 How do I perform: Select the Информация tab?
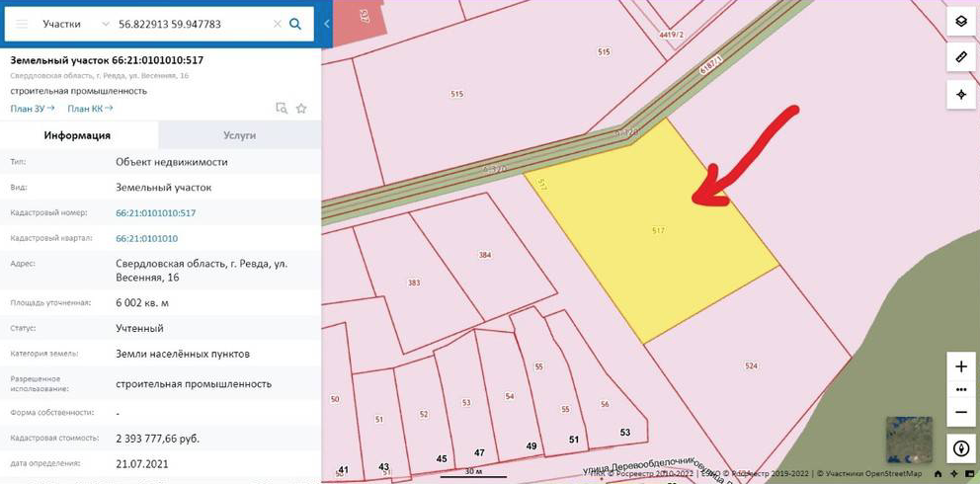coord(77,135)
